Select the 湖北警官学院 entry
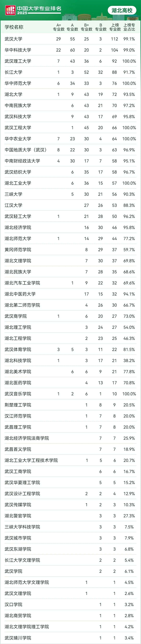The image size is (141, 644). pos(18,516)
